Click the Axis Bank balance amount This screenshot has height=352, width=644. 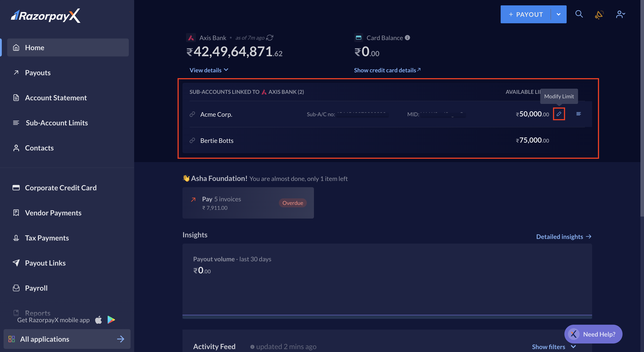point(234,52)
